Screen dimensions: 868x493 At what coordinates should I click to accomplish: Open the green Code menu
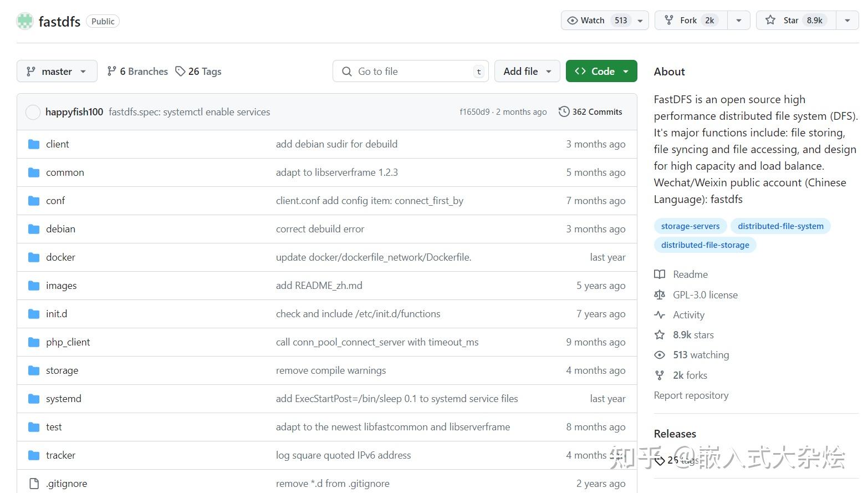pyautogui.click(x=601, y=72)
